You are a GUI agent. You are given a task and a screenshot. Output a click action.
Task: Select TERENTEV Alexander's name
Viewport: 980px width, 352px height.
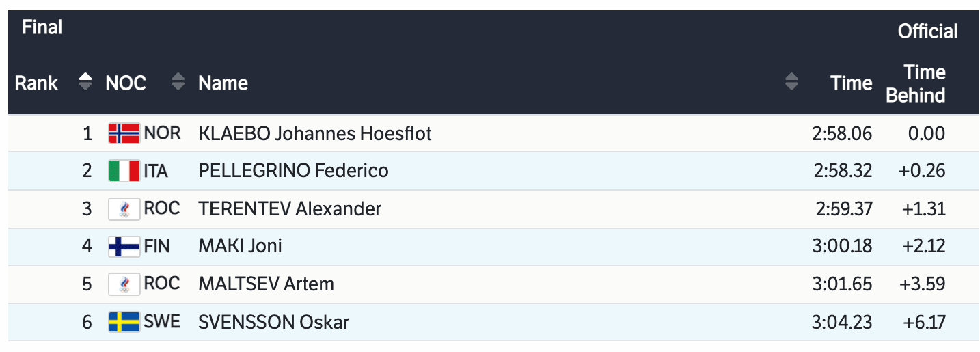tap(290, 208)
